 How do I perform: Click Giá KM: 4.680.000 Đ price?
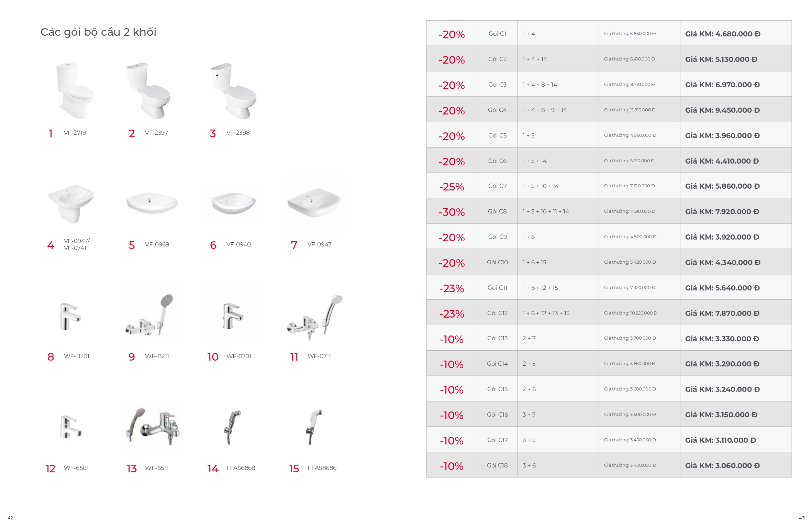[723, 34]
